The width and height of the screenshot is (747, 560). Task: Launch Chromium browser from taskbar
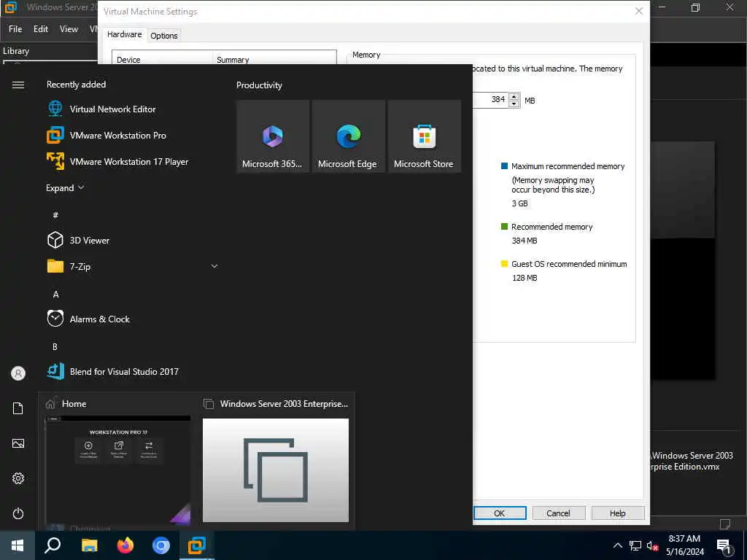pos(161,545)
